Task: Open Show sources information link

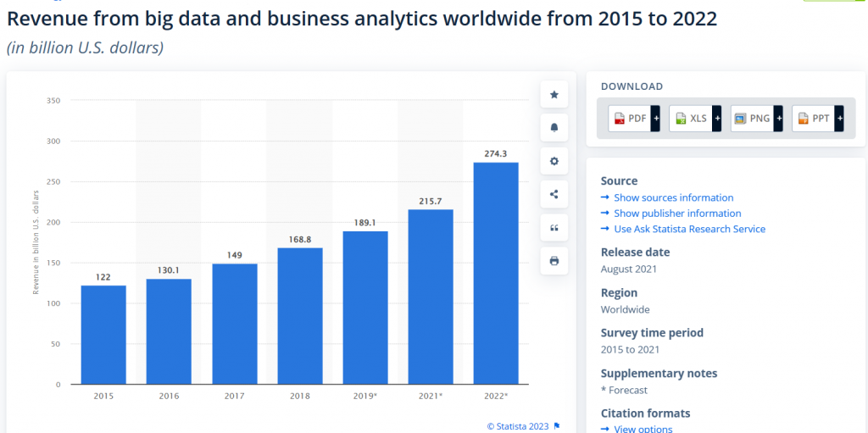Action: click(x=673, y=197)
